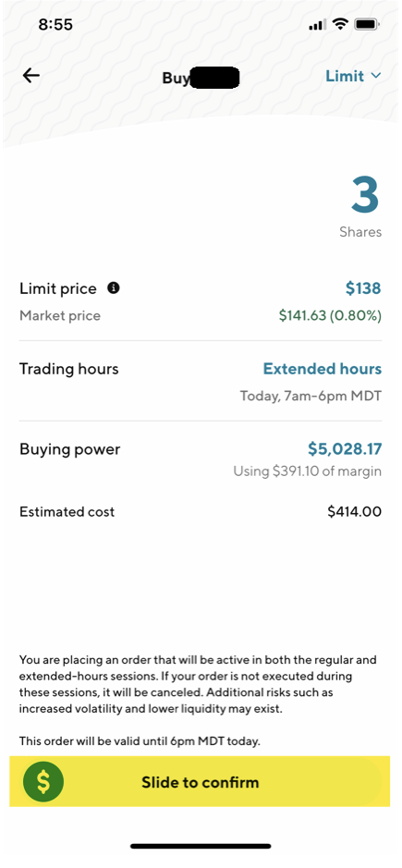
Task: Tap the Slide to confirm bar
Action: 200,782
